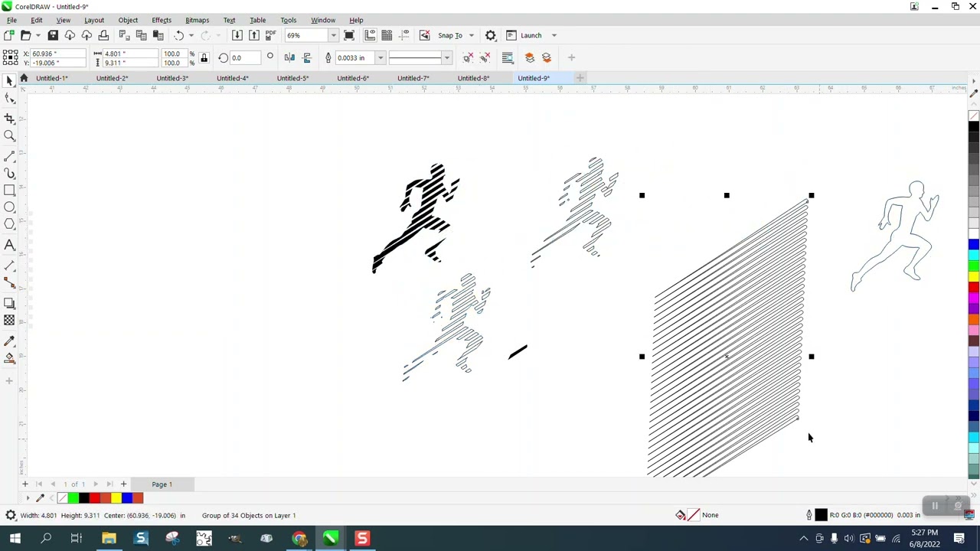Pick the green swatch in document palette
Screen dimensions: 980x551
coord(73,498)
